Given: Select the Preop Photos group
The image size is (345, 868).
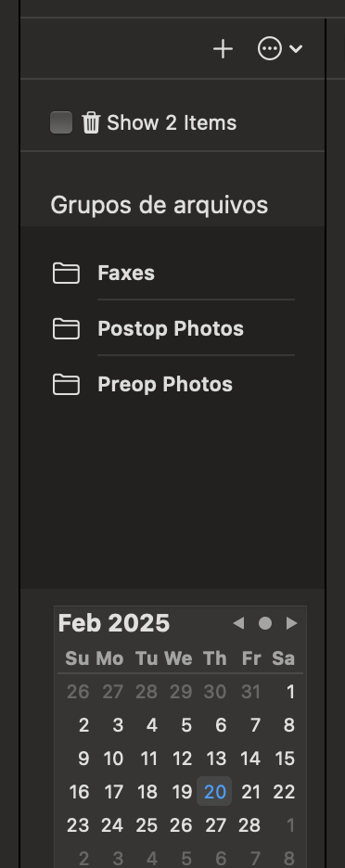Looking at the screenshot, I should click(x=172, y=384).
